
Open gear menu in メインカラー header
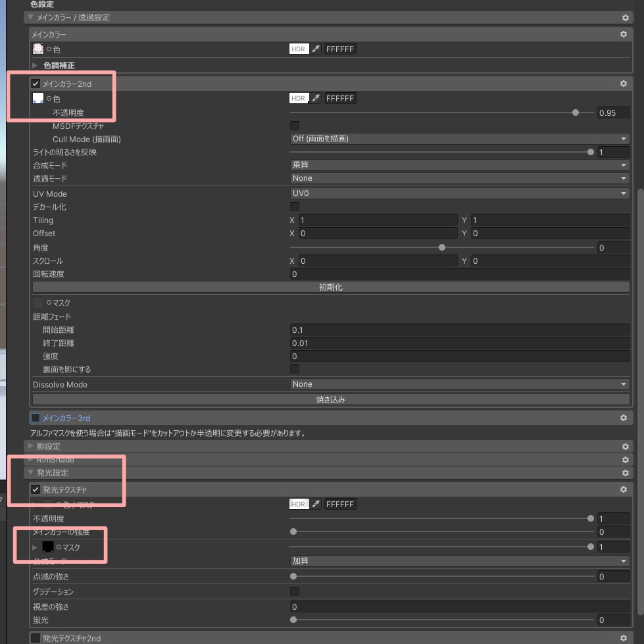[x=624, y=34]
